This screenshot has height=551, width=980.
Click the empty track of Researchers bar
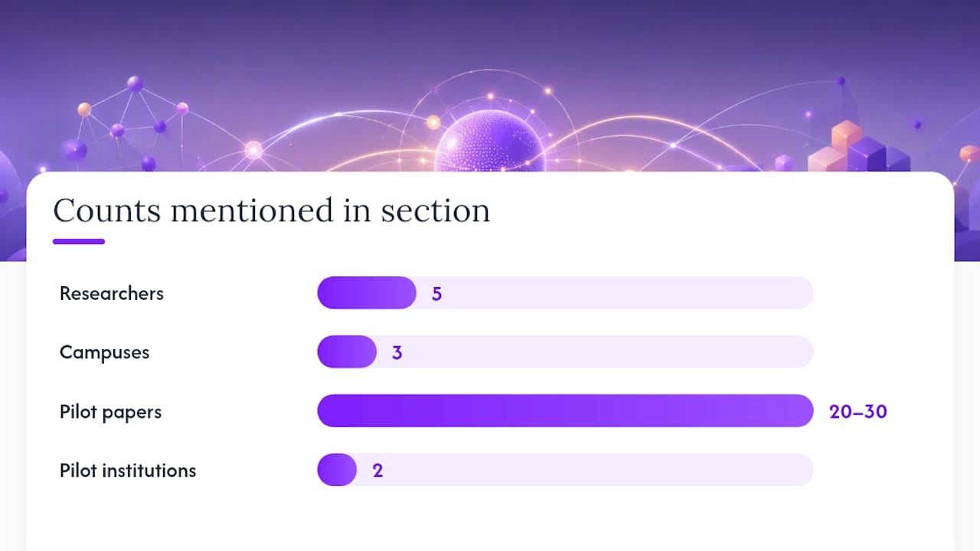pos(615,293)
